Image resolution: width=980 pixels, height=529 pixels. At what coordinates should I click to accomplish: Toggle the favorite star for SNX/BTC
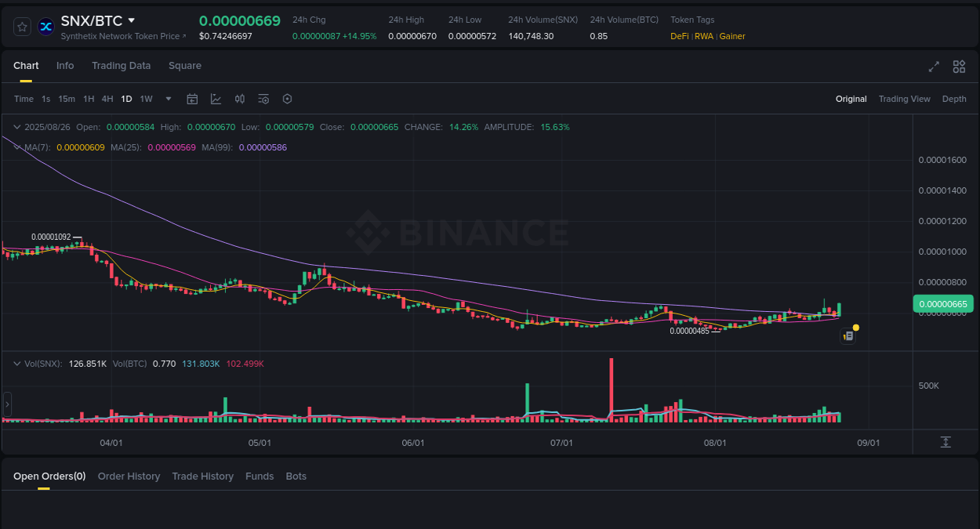[22, 26]
